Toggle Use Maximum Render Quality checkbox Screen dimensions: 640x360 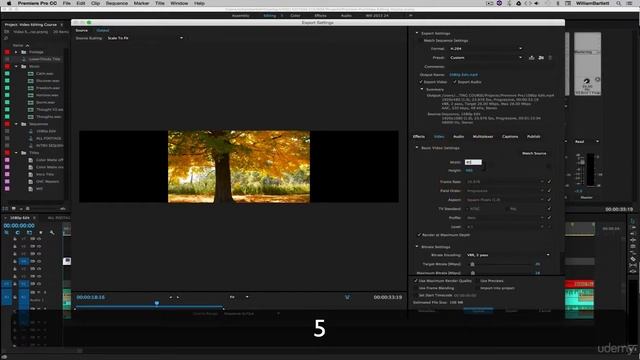pos(416,281)
